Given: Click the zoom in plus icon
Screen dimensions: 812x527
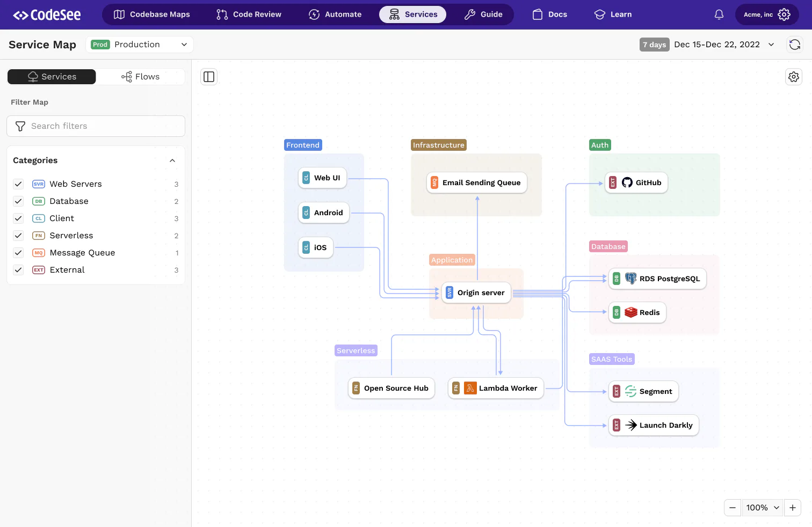Looking at the screenshot, I should [793, 508].
